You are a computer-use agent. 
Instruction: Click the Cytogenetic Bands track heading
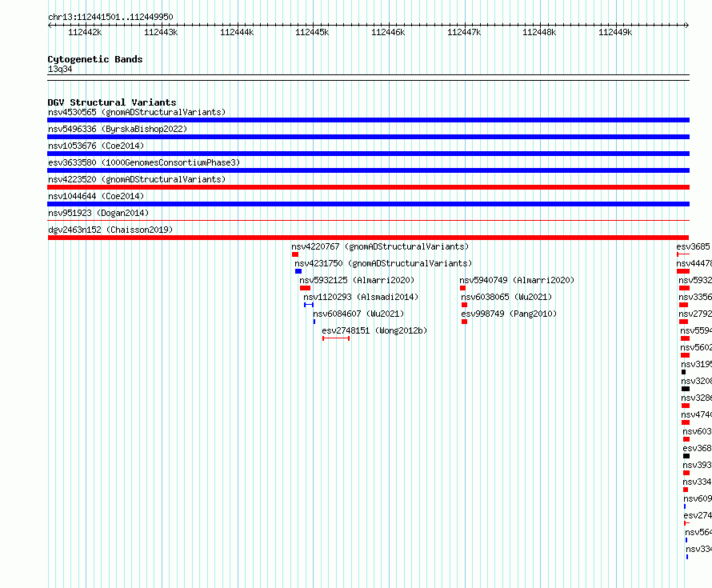95,59
